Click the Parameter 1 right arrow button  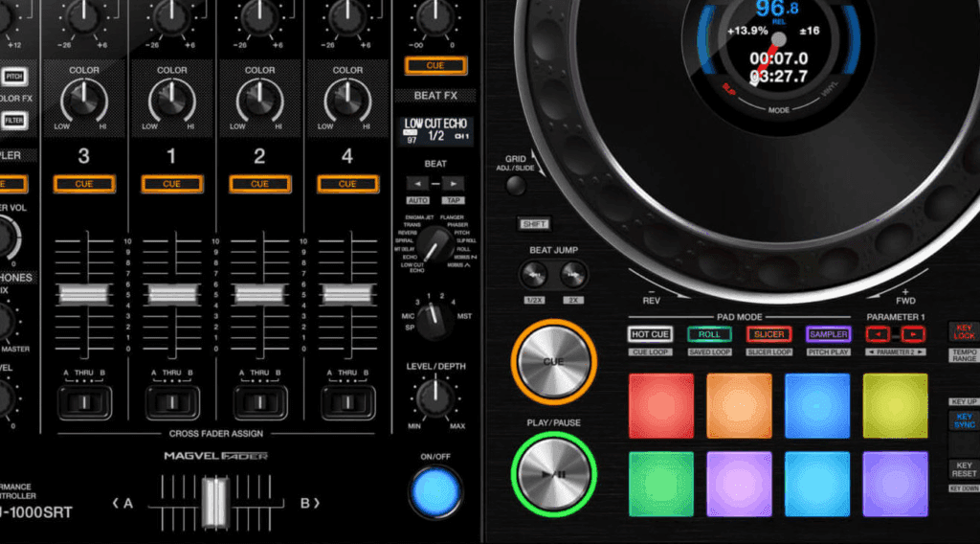tap(913, 334)
